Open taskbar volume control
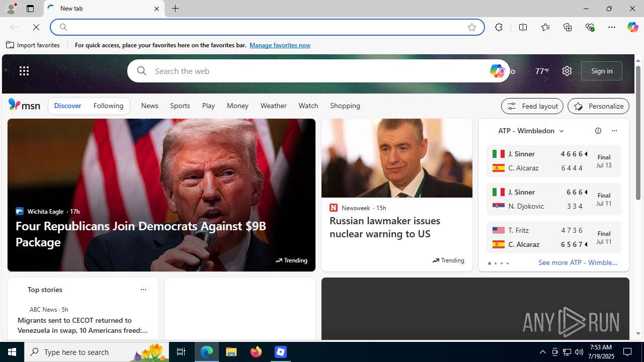644x362 pixels. pyautogui.click(x=579, y=352)
